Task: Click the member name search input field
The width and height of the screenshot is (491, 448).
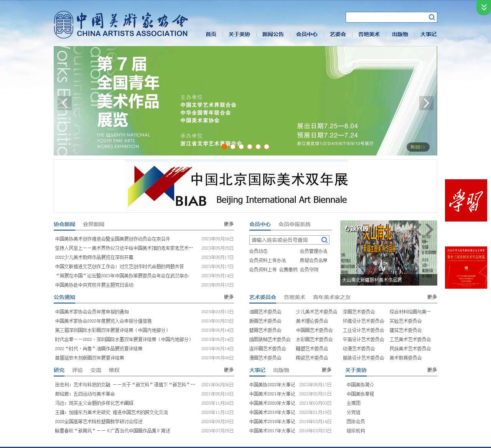Action: click(284, 240)
